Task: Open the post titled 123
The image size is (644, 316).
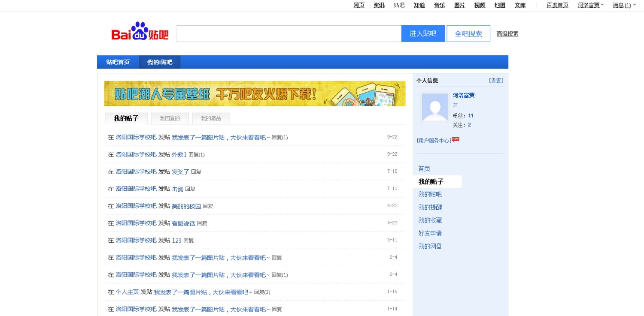Action: (x=176, y=240)
